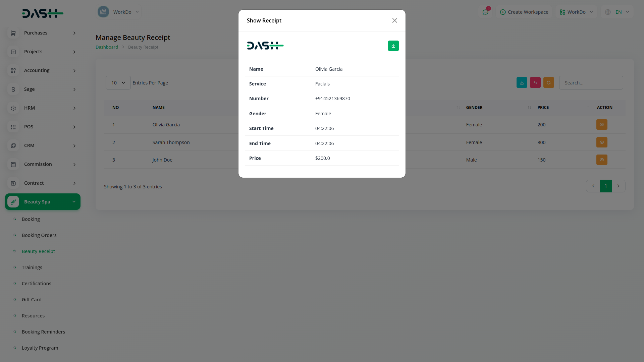644x362 pixels.
Task: Click the chat messages icon in header
Action: [485, 12]
